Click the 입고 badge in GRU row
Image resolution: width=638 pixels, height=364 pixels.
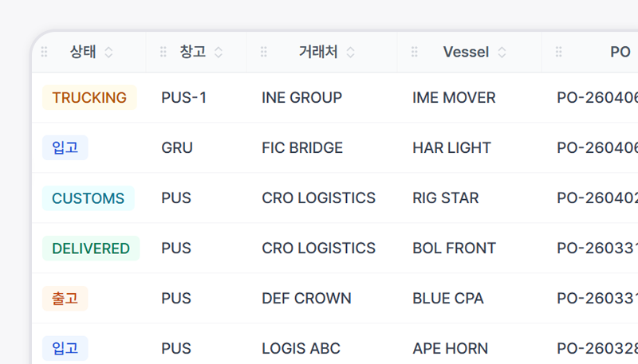click(65, 148)
